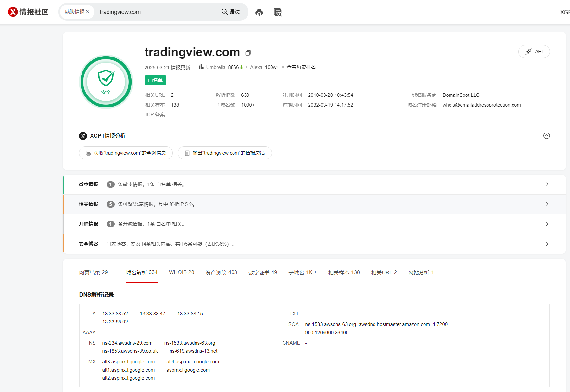Open the database search icon
The image size is (570, 392).
pos(277,12)
